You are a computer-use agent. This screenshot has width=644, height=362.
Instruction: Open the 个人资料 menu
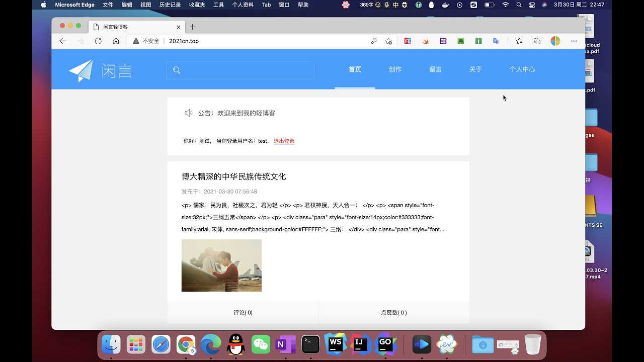[x=243, y=5]
